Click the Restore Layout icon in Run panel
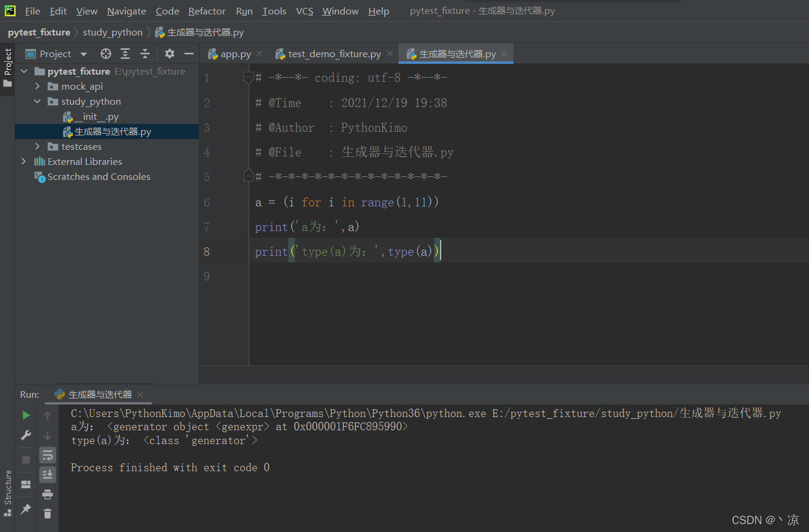The image size is (809, 532). [26, 484]
